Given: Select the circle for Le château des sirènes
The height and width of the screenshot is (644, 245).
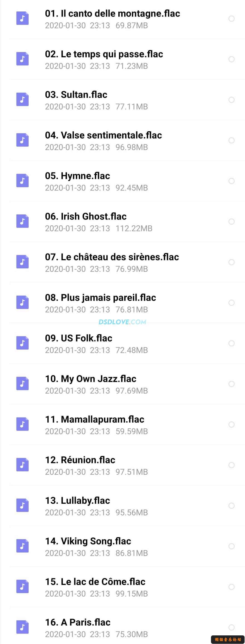Looking at the screenshot, I should (231, 262).
